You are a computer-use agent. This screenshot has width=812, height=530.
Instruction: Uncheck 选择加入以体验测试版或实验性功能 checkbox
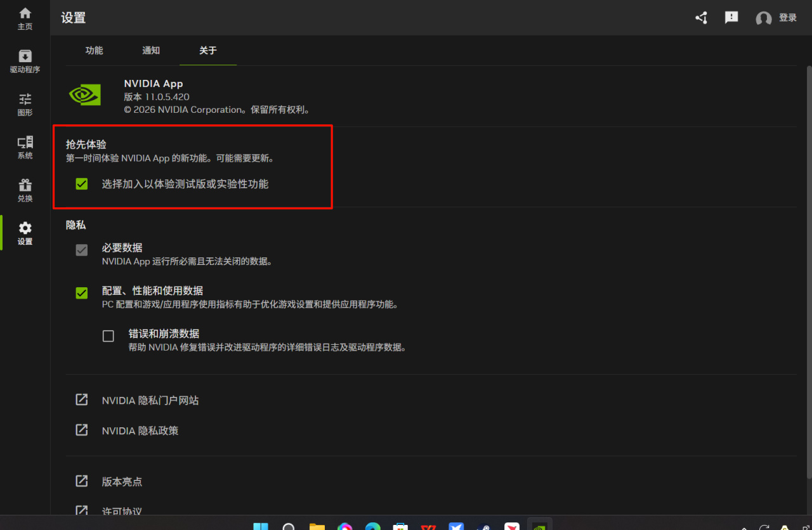point(82,184)
